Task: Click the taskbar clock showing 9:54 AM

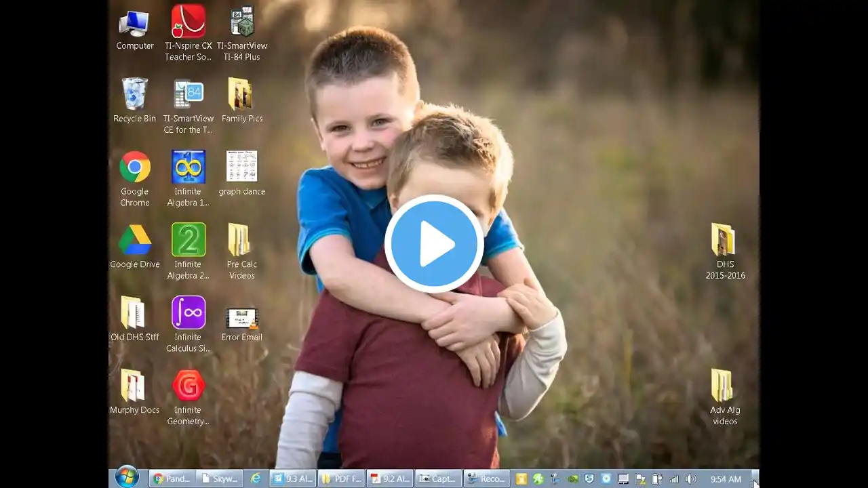Action: click(x=725, y=479)
